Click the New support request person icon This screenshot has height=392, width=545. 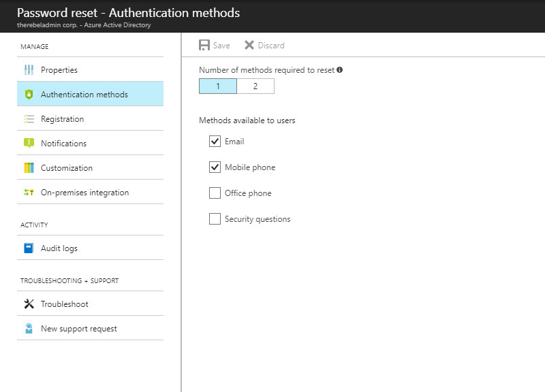(x=29, y=328)
